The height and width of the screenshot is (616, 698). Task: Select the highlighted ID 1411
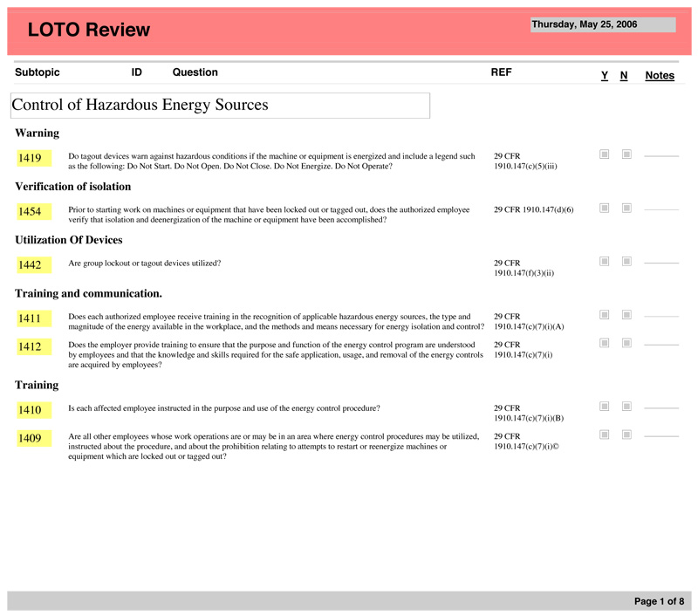click(34, 318)
